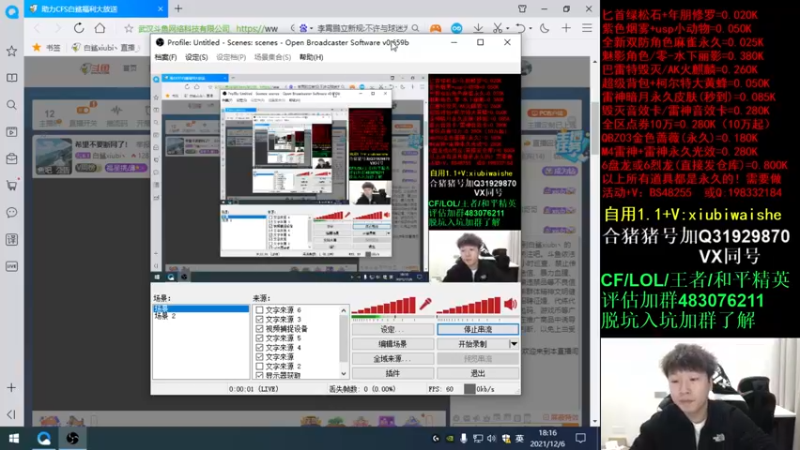The image size is (800, 450).
Task: Click the 停止串流 button
Action: coord(478,330)
